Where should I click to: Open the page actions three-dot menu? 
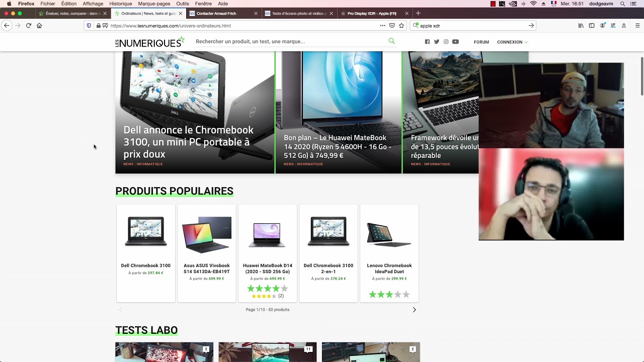tap(382, 26)
